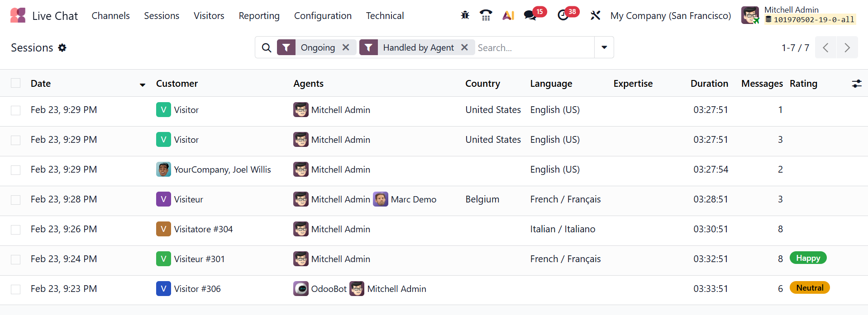The image size is (868, 315).
Task: Open the conversations messages icon
Action: pos(530,15)
